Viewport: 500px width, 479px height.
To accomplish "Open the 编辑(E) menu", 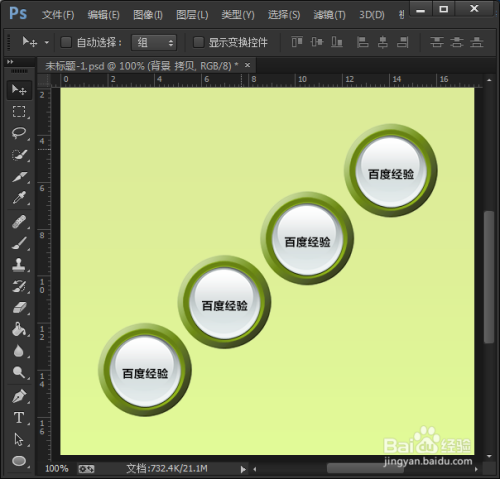I will [103, 15].
